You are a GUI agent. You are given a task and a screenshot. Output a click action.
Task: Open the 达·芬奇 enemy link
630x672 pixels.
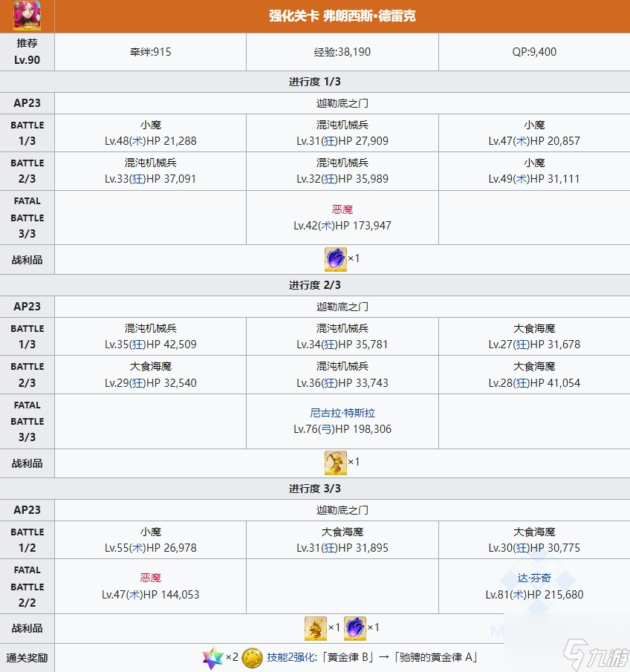(534, 578)
